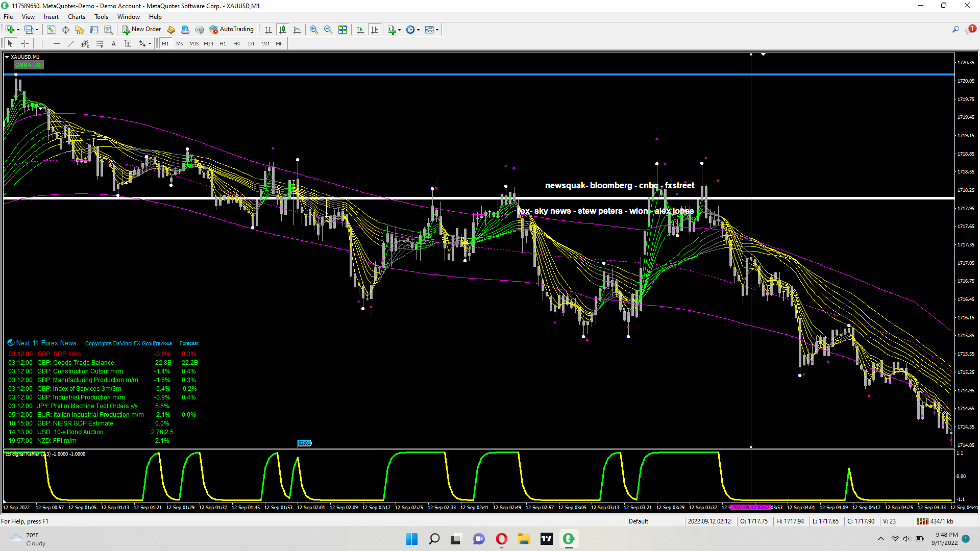Open Opera browser from the taskbar
980x551 pixels.
501,539
